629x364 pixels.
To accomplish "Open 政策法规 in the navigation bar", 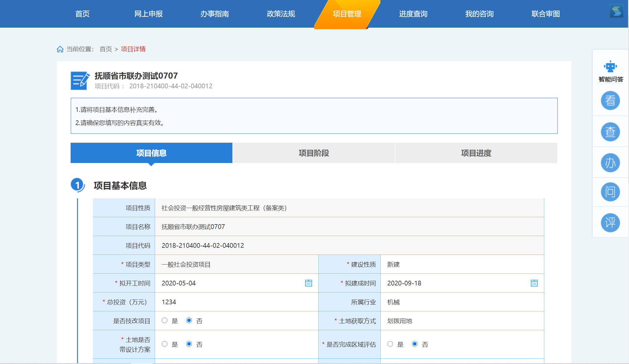I will pos(281,14).
